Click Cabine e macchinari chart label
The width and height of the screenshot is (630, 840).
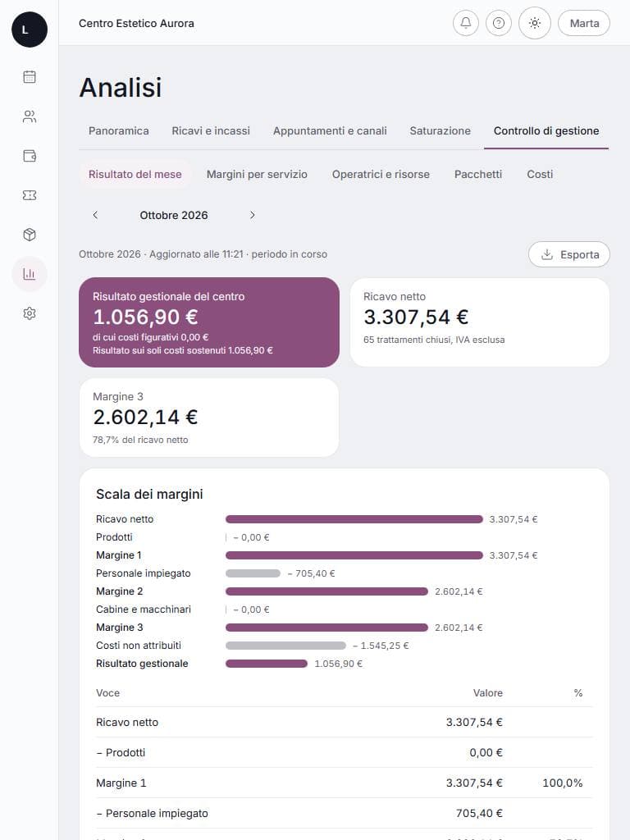[144, 609]
